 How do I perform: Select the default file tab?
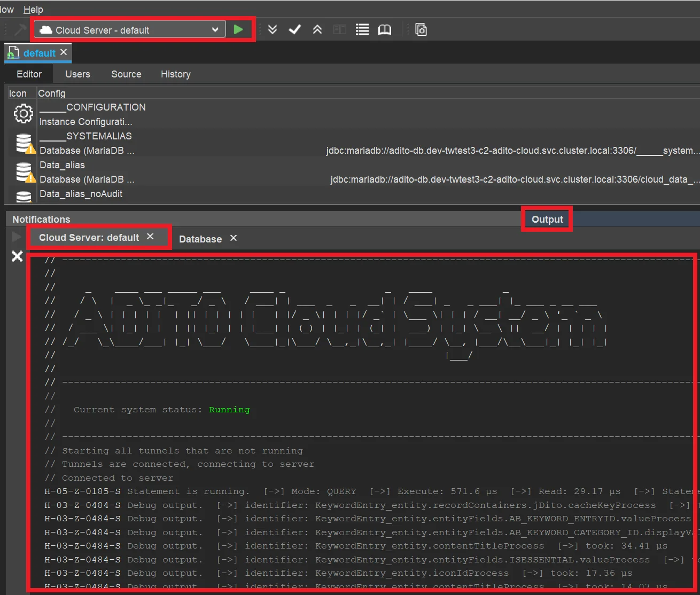pos(39,53)
